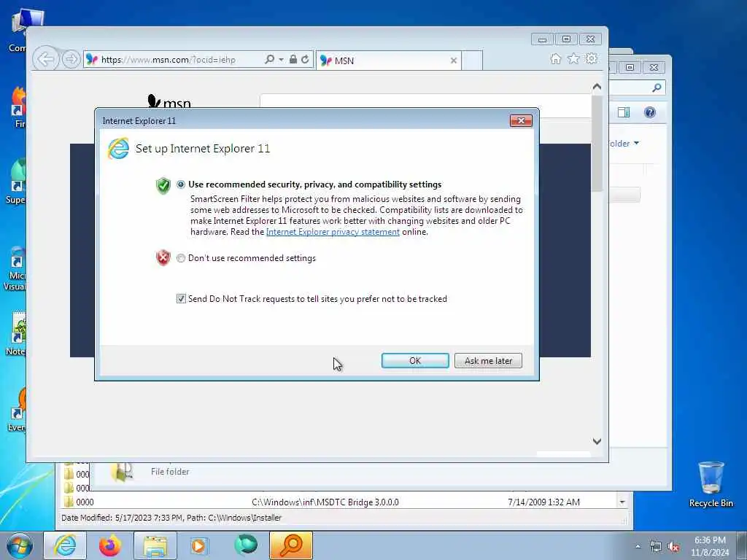Screen dimensions: 747x560
Task: Select the 0000 folder row in list
Action: click(85, 502)
